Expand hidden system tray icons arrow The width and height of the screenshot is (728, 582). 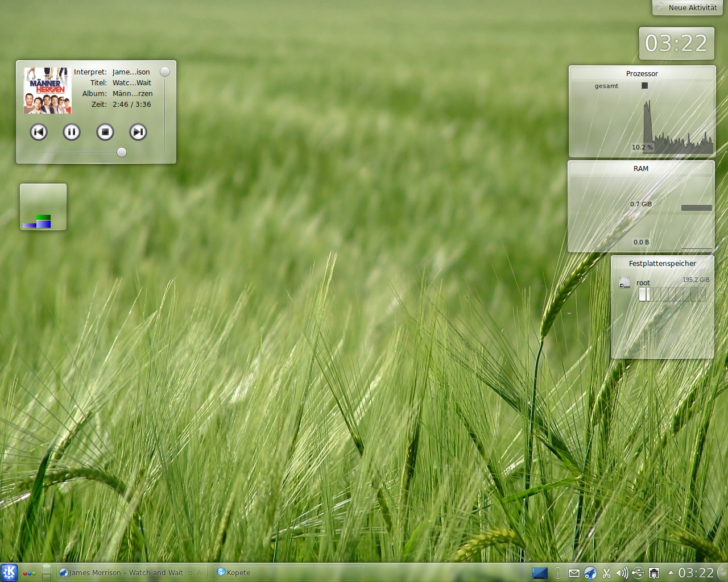click(671, 572)
